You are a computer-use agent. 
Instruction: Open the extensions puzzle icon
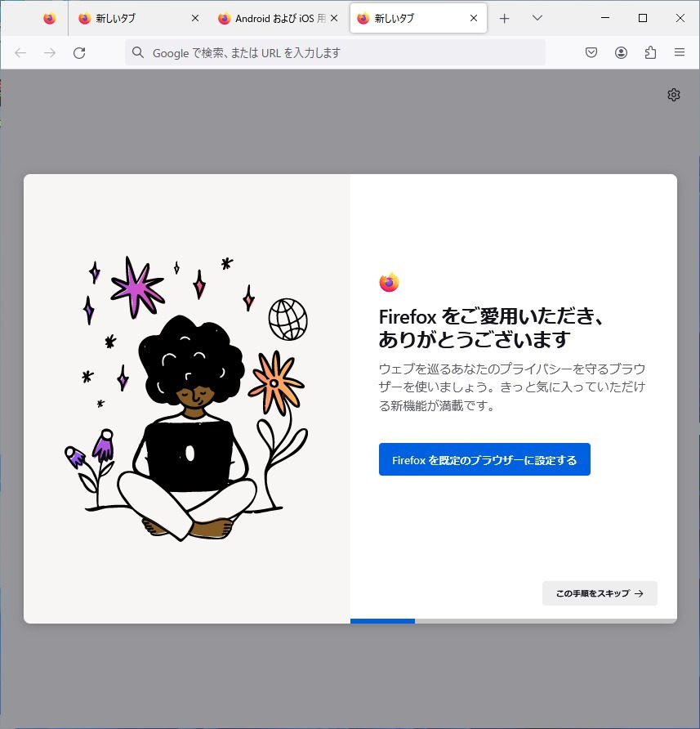coord(651,52)
